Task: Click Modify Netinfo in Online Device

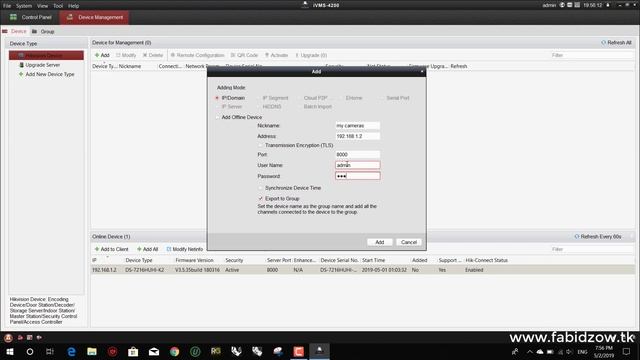Action: [x=184, y=249]
